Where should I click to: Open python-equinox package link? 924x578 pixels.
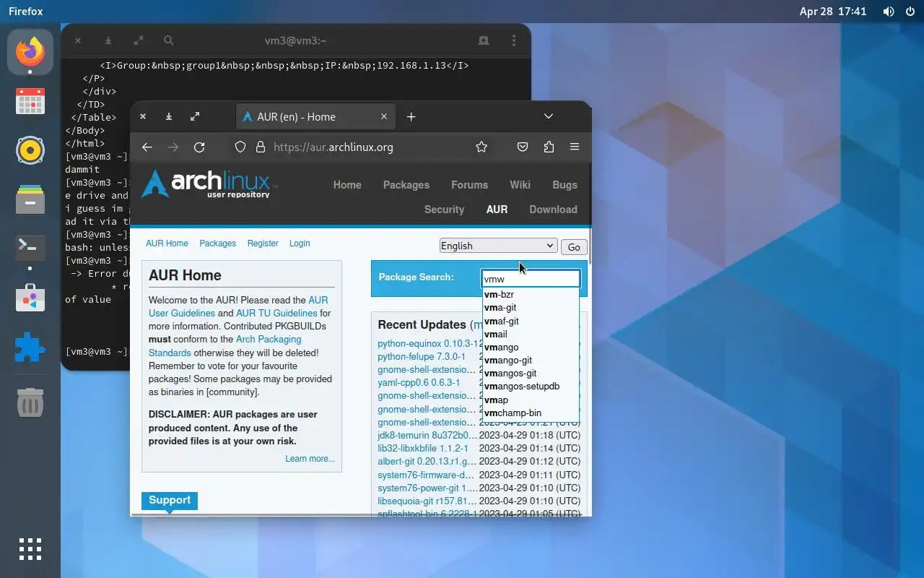point(428,343)
